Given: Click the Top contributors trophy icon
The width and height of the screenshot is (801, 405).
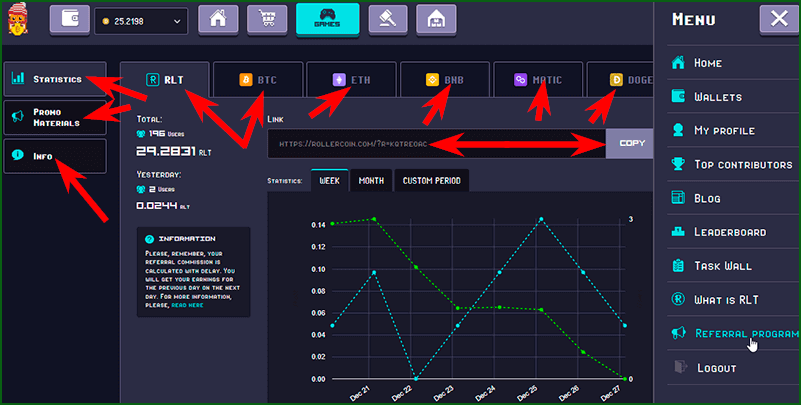Looking at the screenshot, I should (678, 163).
